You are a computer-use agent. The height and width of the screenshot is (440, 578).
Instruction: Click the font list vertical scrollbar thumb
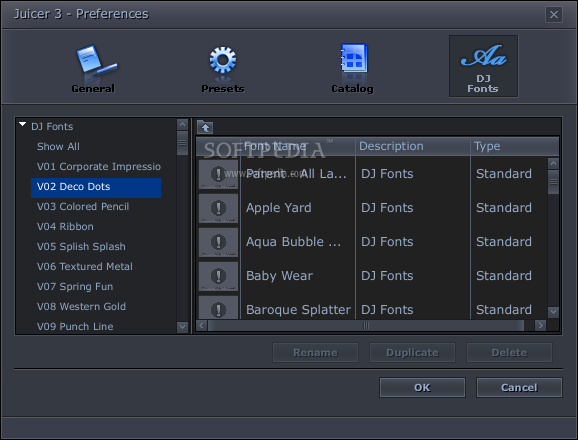pos(553,182)
